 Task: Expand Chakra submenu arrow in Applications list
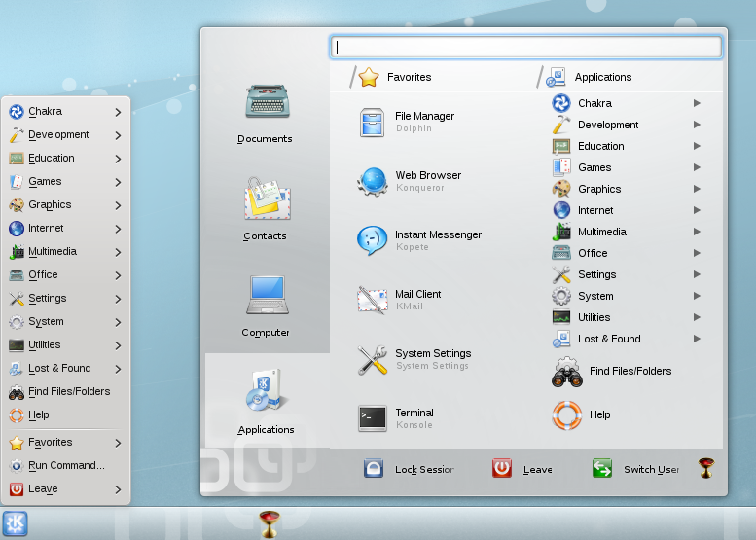coord(697,103)
